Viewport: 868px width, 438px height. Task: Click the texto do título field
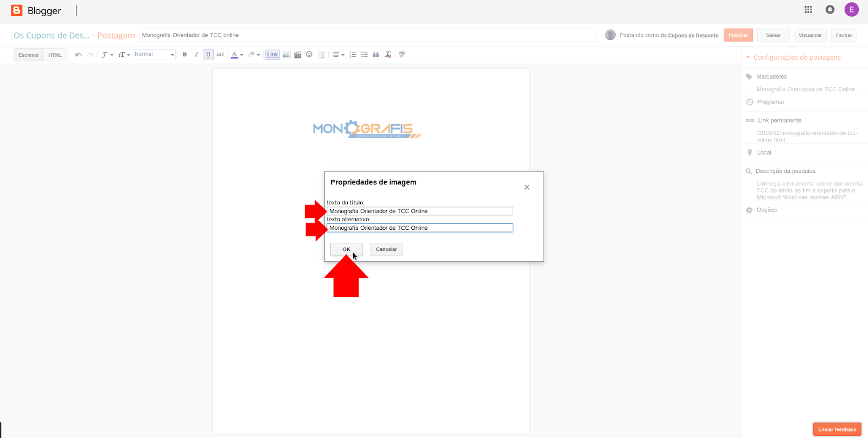(x=420, y=211)
